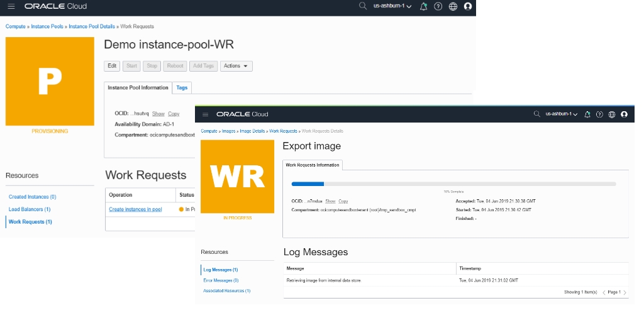Click the IN PROGRESS status label
644x318 pixels.
237,218
